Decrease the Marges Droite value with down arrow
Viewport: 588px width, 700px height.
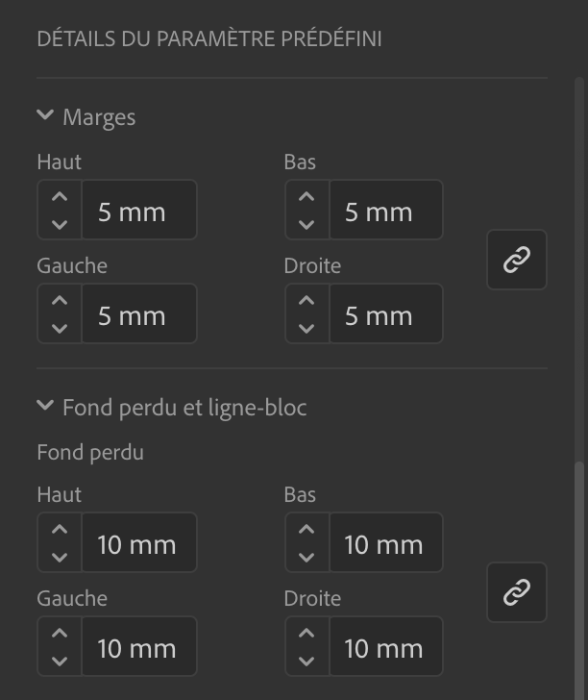[306, 328]
